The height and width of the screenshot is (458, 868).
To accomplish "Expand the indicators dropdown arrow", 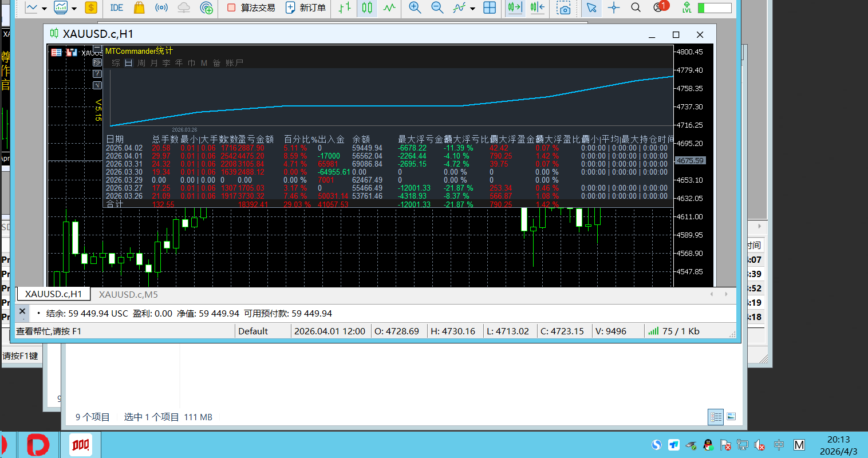I will (x=472, y=8).
